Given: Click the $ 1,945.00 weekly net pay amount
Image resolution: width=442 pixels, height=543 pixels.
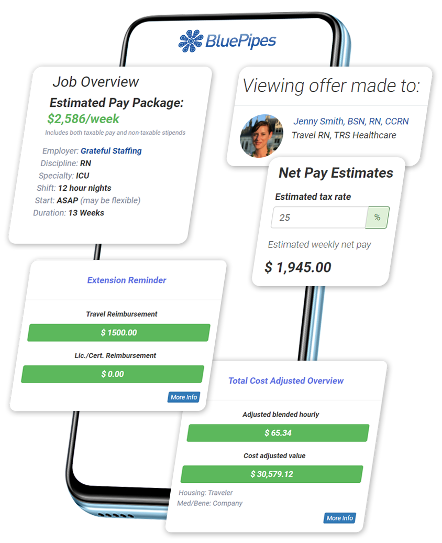Looking at the screenshot, I should (x=298, y=267).
